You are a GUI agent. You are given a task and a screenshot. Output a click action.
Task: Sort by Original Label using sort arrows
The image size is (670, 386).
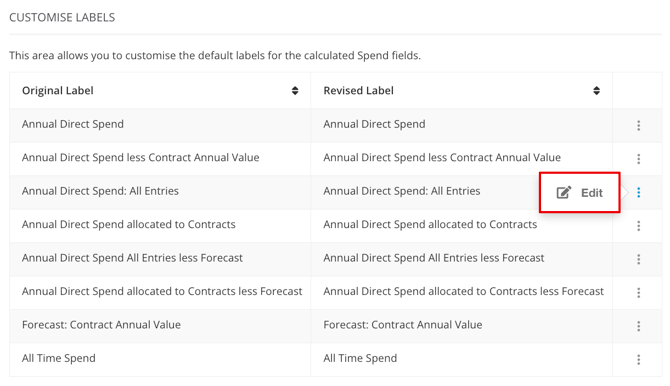295,91
